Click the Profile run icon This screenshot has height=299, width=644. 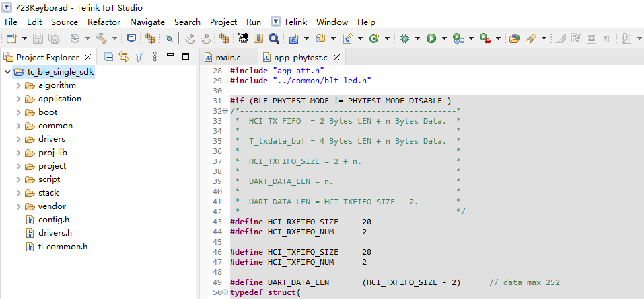[458, 38]
